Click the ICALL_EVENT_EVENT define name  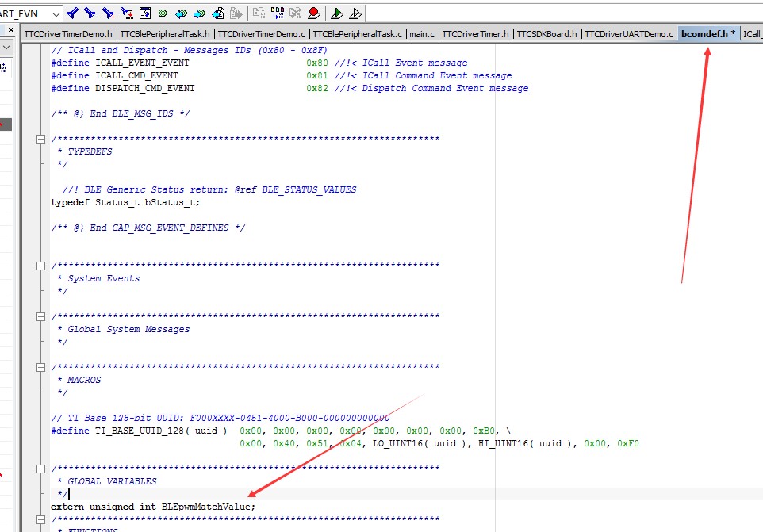tap(142, 63)
